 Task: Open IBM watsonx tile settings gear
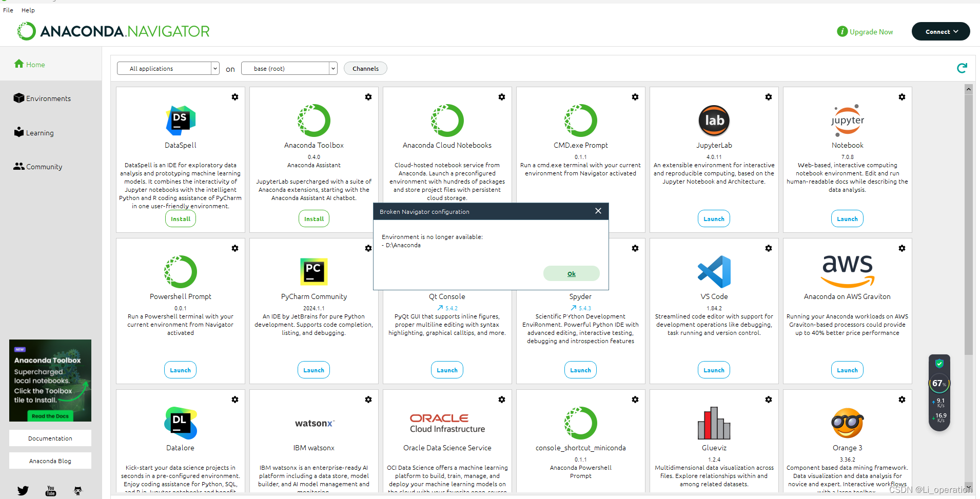tap(368, 400)
